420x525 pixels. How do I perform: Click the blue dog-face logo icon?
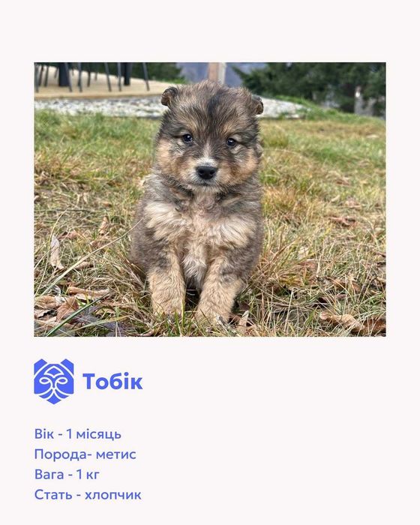click(54, 381)
